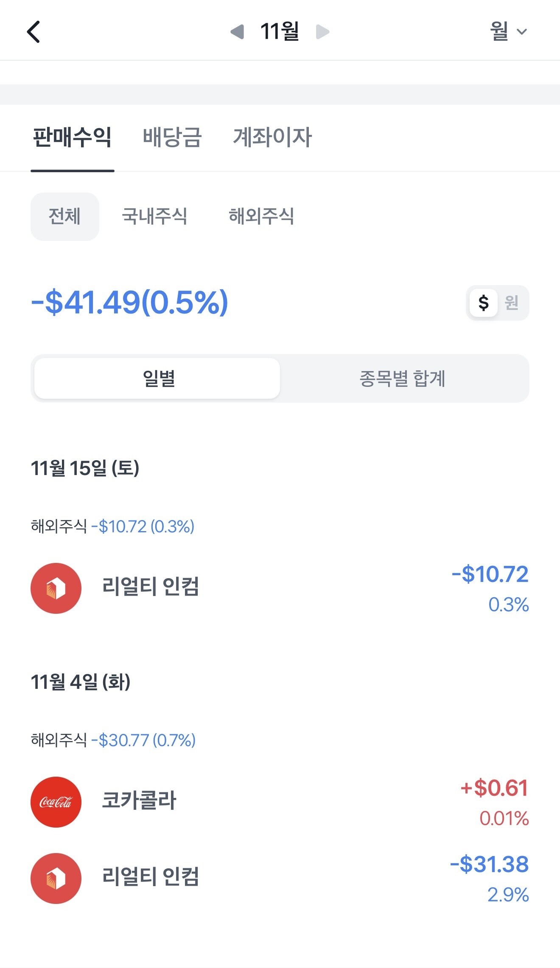560x968 pixels.
Task: Tap the 11월 month title
Action: (x=280, y=32)
